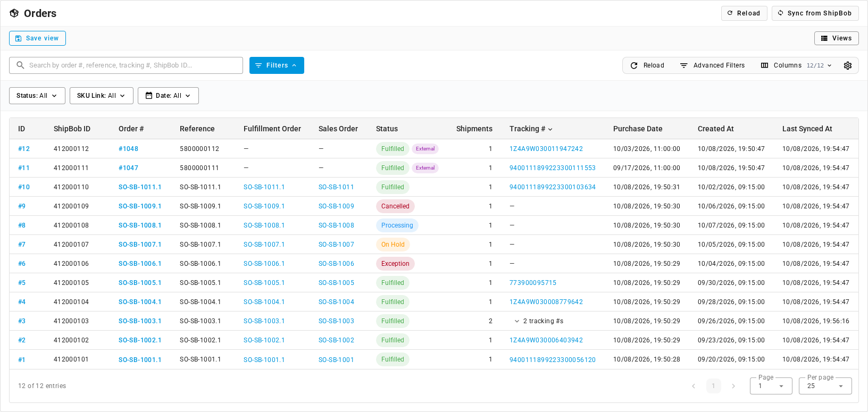Open the Date: All filter dropdown
The height and width of the screenshot is (412, 868).
168,96
